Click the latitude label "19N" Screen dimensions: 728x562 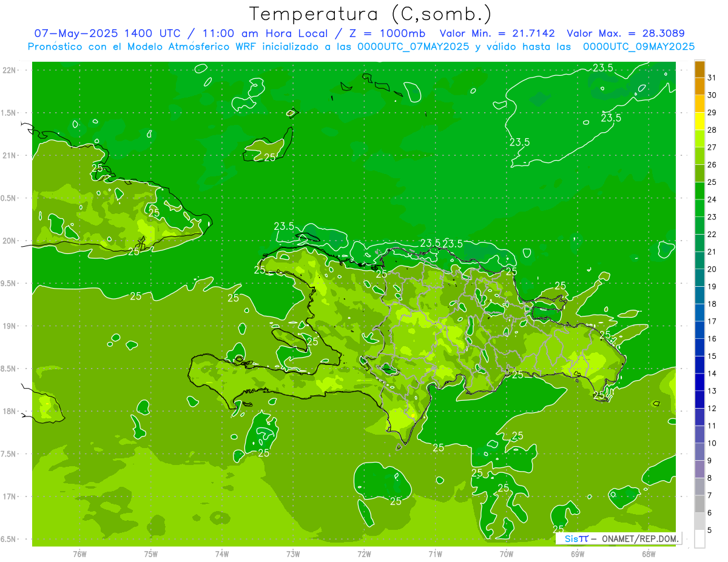[10, 326]
